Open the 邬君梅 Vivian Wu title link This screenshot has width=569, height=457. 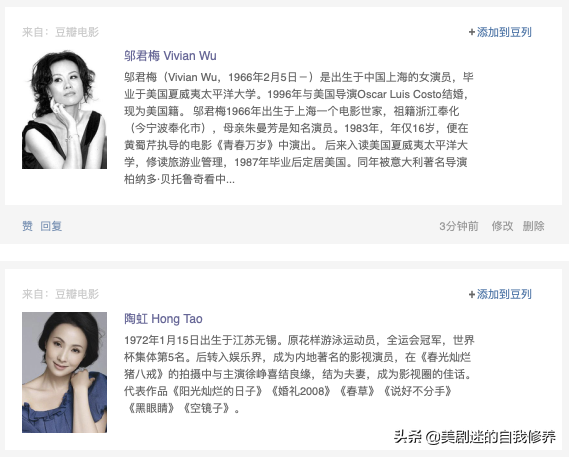(170, 56)
